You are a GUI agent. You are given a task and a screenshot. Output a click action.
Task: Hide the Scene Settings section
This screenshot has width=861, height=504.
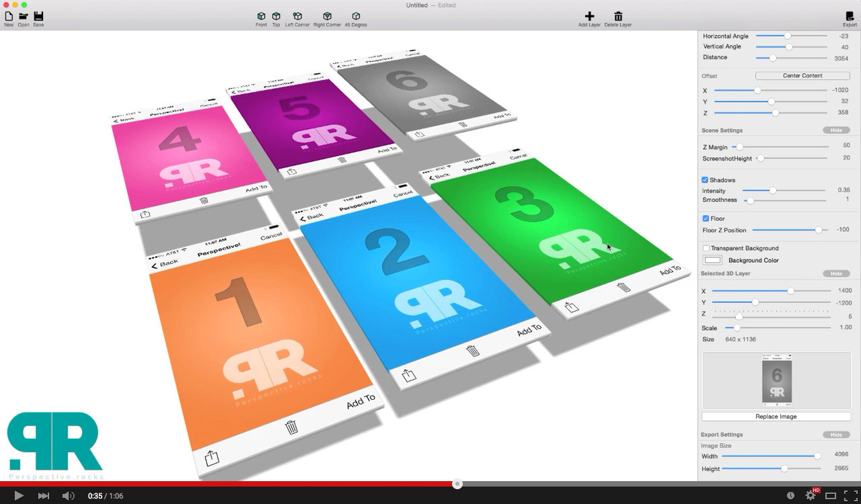pyautogui.click(x=836, y=130)
